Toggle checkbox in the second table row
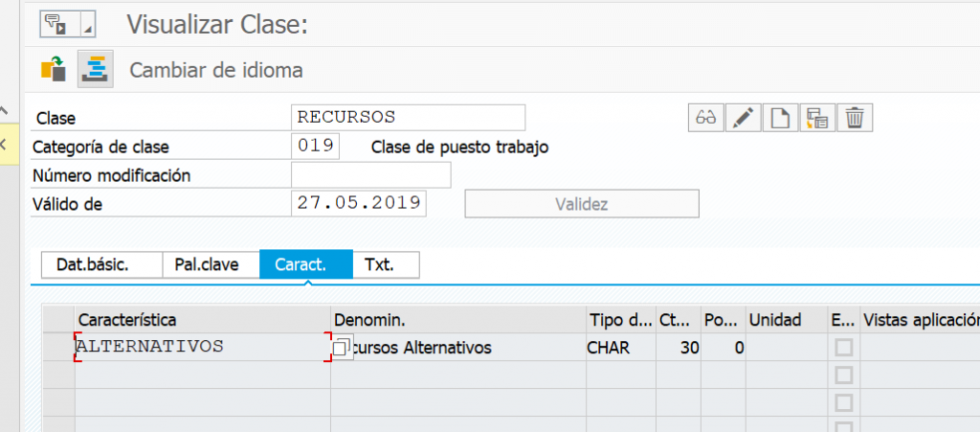 point(844,375)
